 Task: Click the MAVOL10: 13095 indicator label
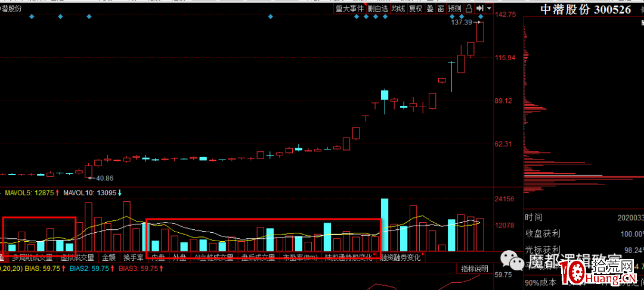[x=89, y=192]
